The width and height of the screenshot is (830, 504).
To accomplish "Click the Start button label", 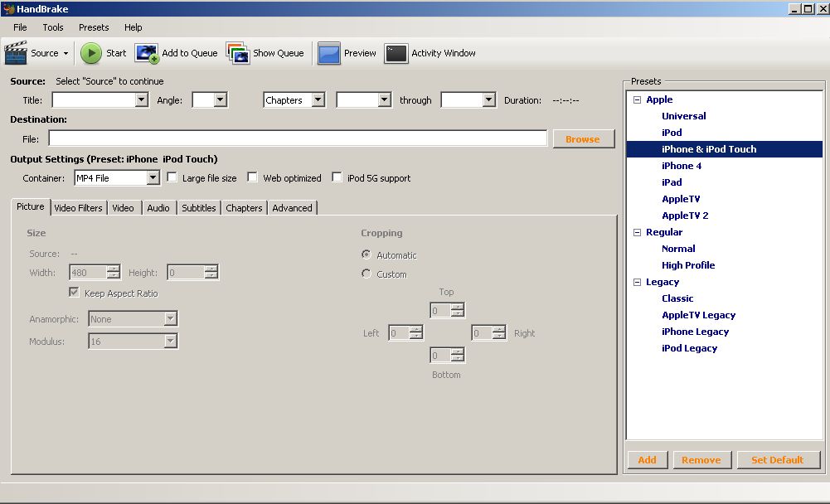I will click(116, 53).
